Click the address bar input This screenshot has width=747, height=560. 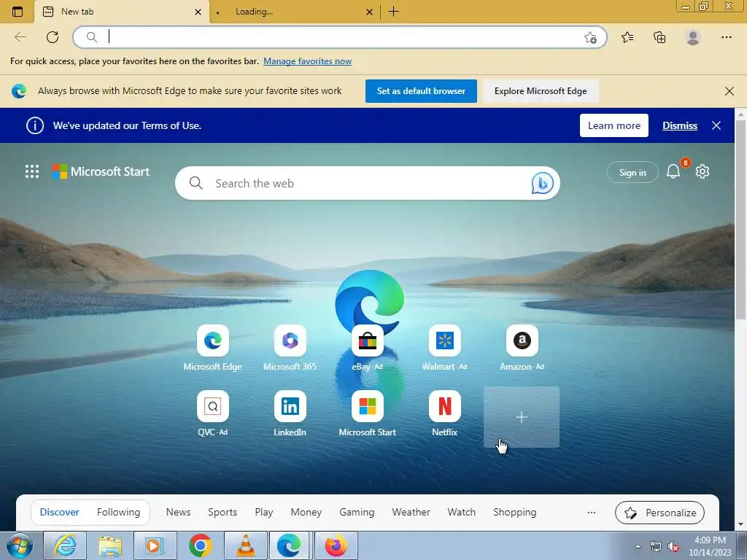340,37
